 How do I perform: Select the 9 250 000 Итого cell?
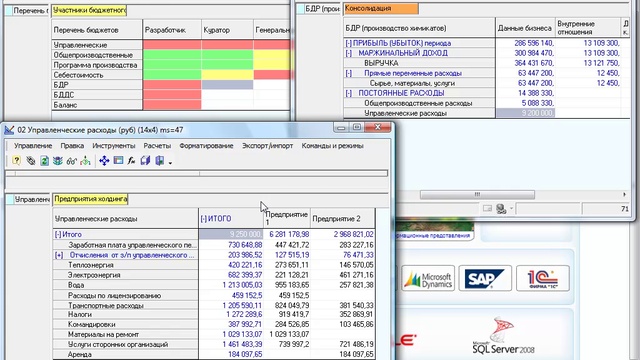point(231,234)
